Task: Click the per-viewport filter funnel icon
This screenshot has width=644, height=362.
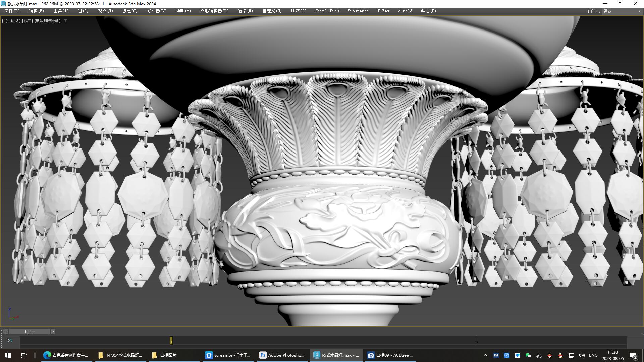Action: 65,21
